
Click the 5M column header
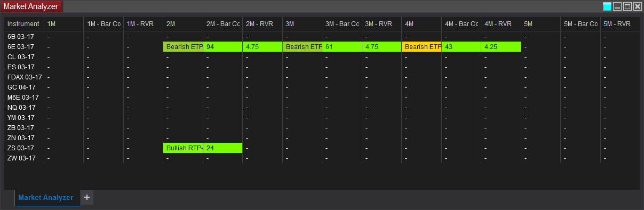point(540,24)
